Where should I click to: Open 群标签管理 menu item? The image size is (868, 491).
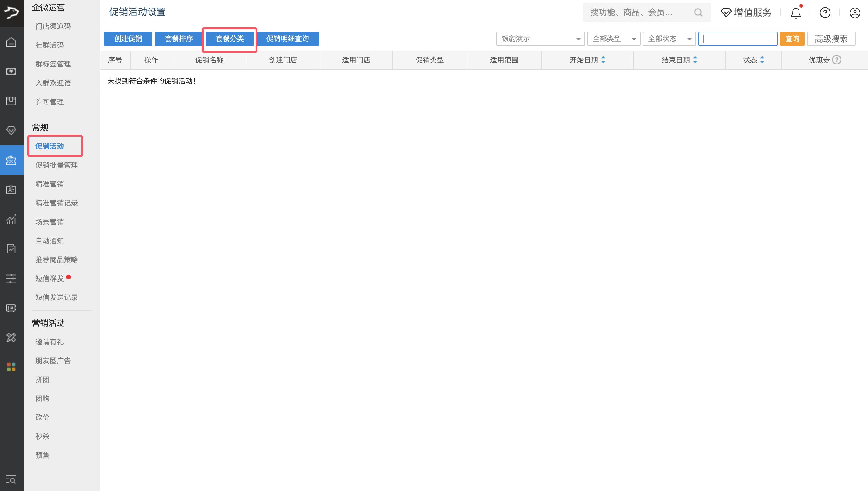[53, 64]
